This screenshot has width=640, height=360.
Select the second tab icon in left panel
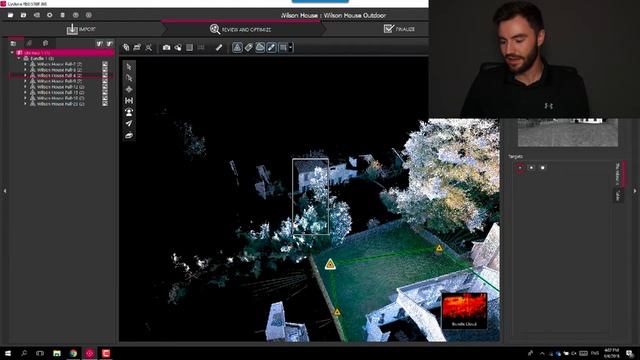[x=29, y=43]
